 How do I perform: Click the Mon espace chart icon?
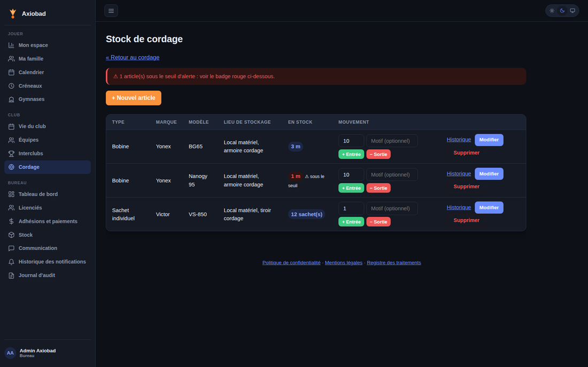pyautogui.click(x=11, y=45)
